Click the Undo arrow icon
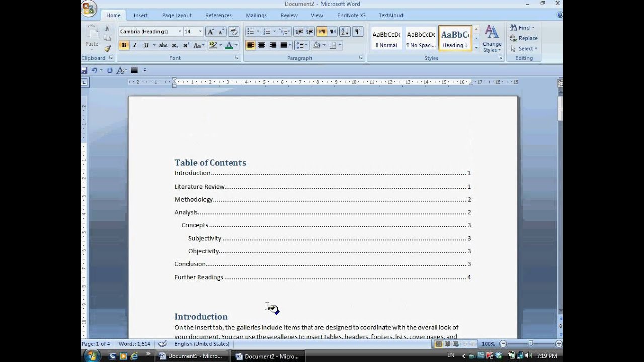 tap(94, 70)
